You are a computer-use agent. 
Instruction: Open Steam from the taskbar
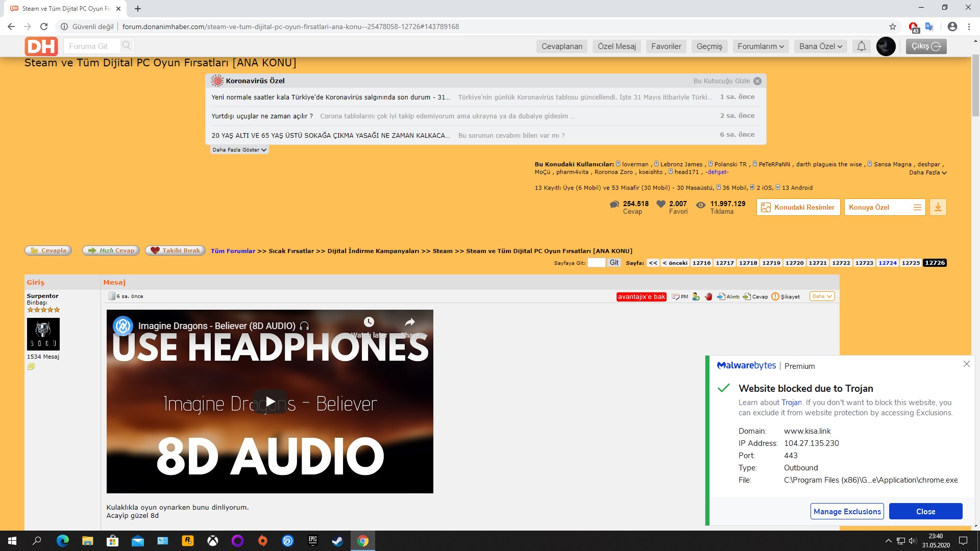[x=337, y=541]
